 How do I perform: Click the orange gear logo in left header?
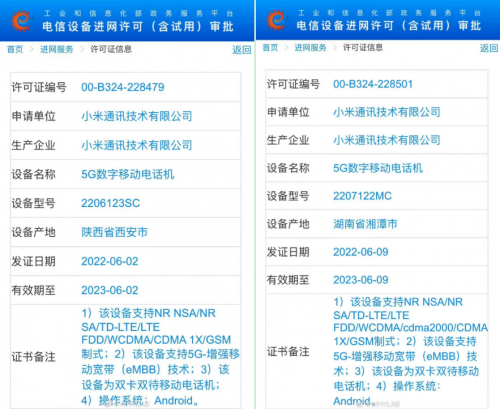pos(21,21)
